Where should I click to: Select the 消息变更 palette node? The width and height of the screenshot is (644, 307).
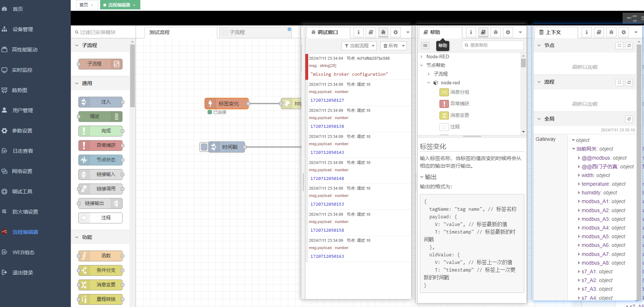coord(100,285)
